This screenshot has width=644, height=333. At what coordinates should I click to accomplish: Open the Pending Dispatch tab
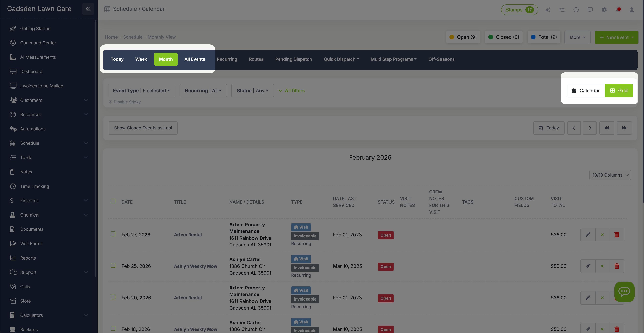pos(293,59)
